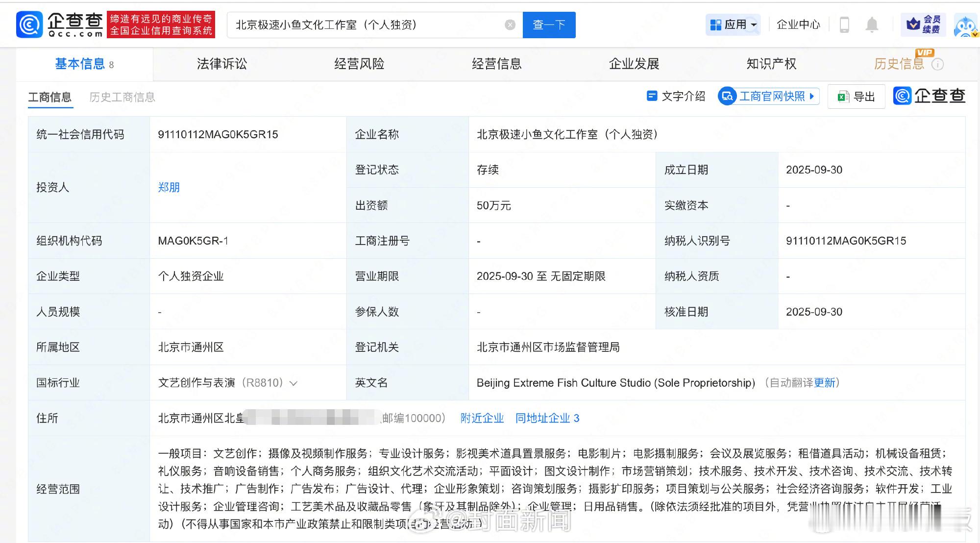Expand 国标行业 R8810 chevron
This screenshot has width=980, height=543.
coord(294,383)
